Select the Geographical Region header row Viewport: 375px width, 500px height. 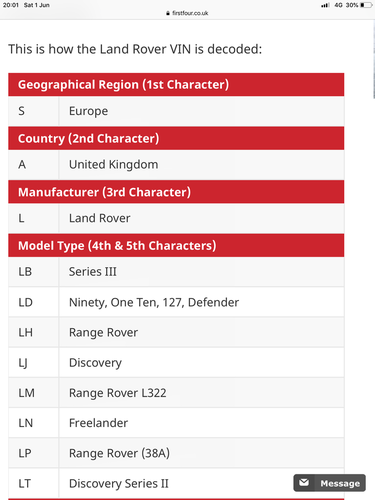pos(176,85)
